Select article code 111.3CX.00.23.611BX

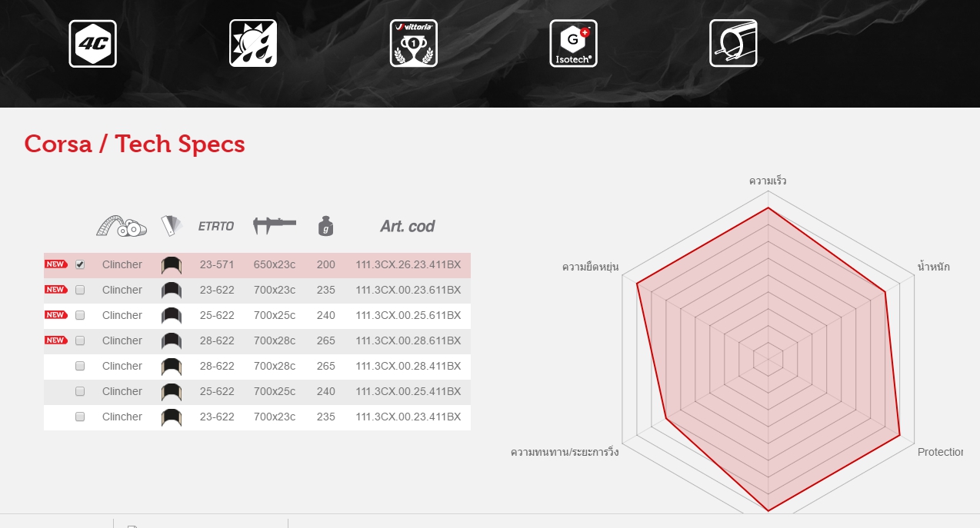[408, 290]
